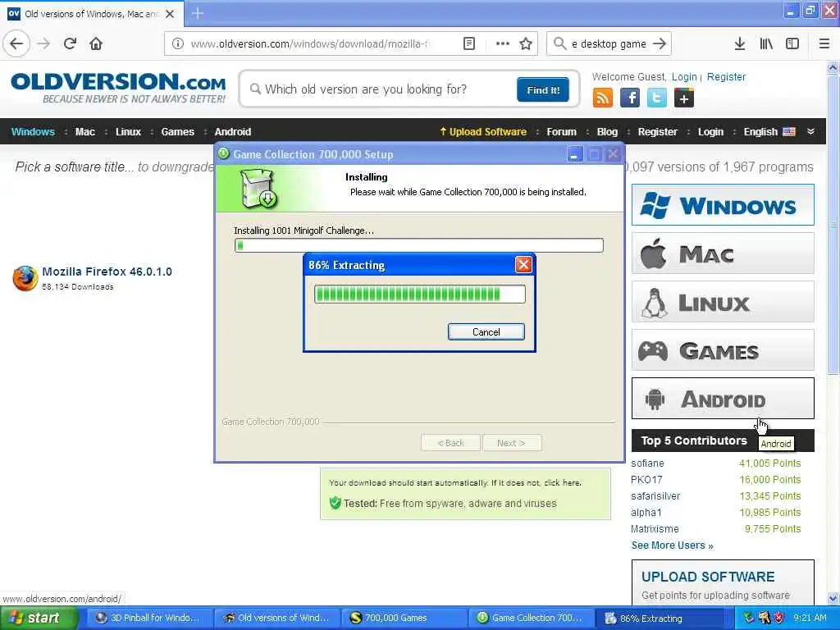Click the Facebook icon

630,98
